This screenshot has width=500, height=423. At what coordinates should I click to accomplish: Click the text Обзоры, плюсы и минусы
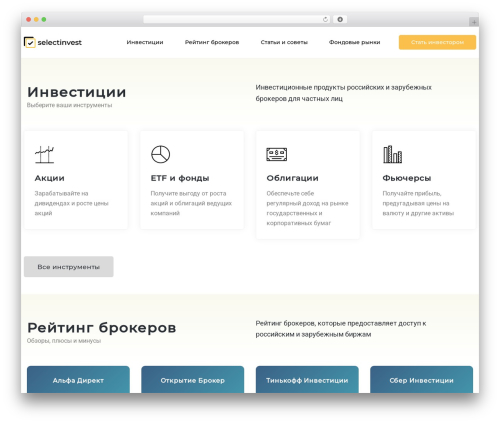click(64, 341)
